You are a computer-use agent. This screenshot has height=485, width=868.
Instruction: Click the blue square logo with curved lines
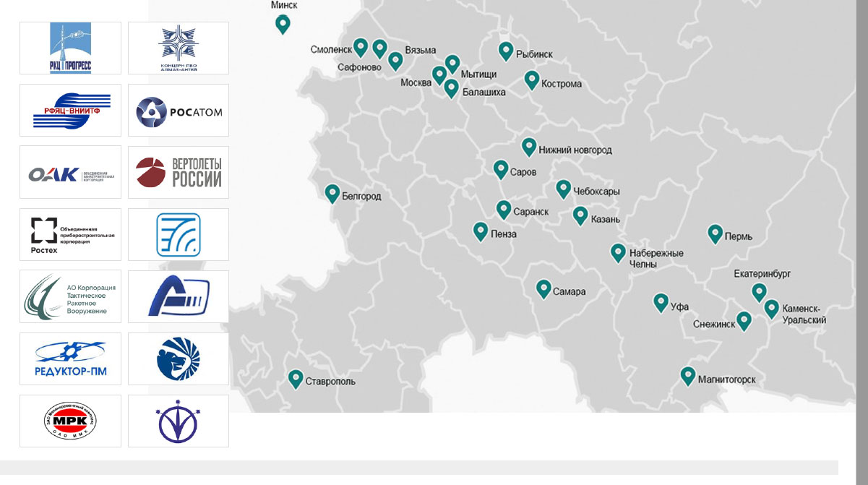pos(179,234)
